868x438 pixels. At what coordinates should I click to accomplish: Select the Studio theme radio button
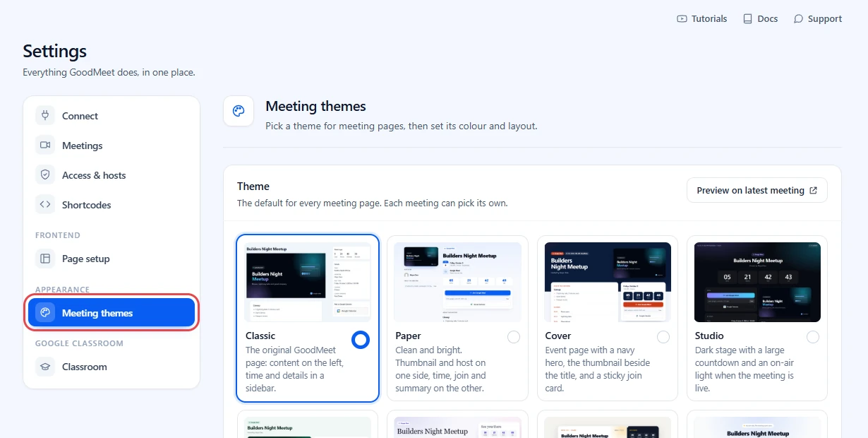tap(813, 337)
